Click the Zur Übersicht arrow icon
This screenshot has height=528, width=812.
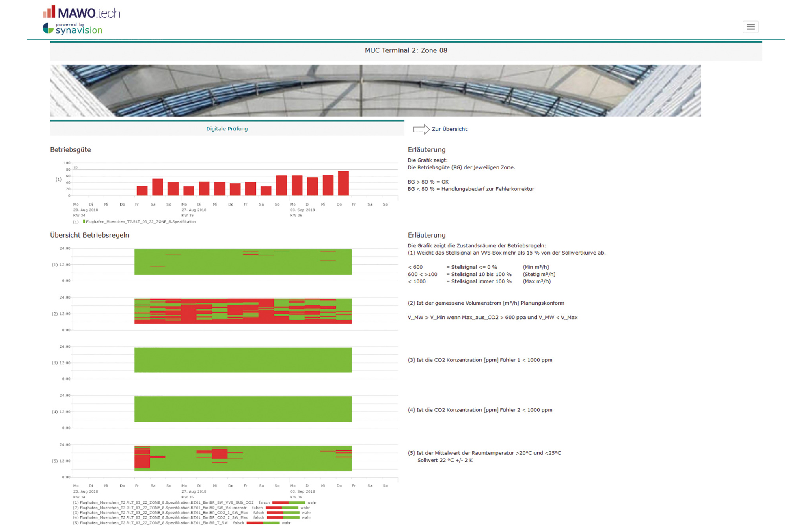pos(421,129)
